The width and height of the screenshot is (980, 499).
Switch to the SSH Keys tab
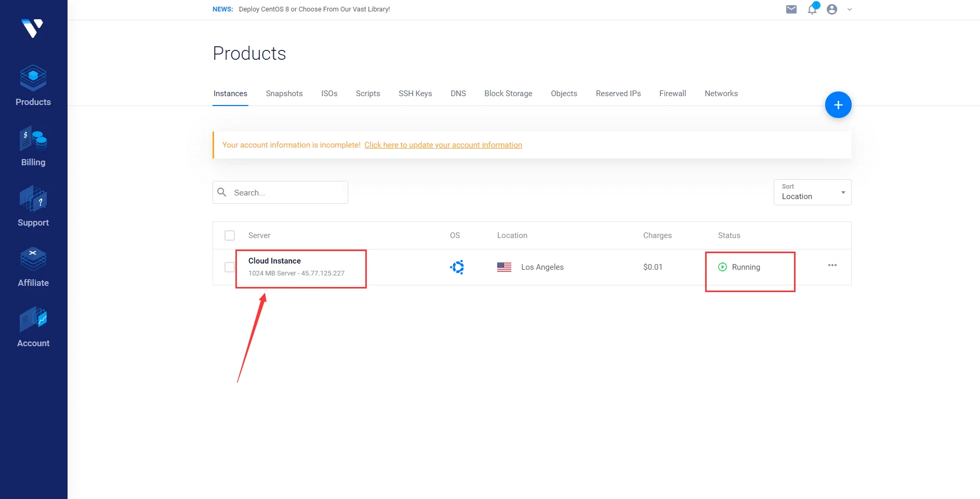415,94
